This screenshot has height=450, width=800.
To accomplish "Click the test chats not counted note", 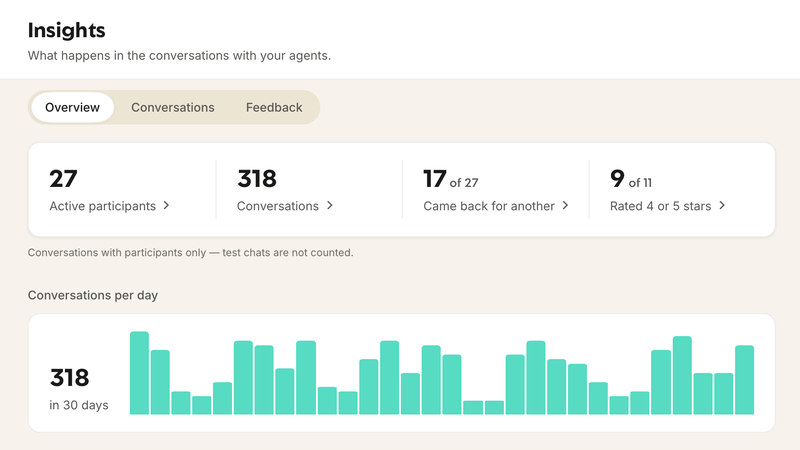I will tap(190, 253).
